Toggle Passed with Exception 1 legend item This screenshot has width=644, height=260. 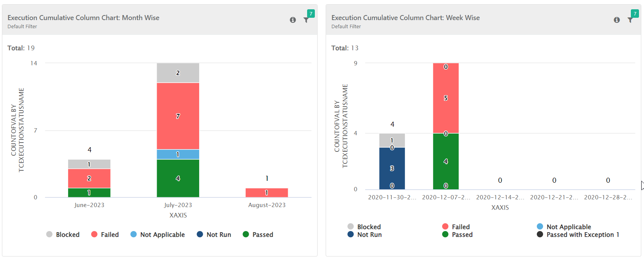pos(578,235)
